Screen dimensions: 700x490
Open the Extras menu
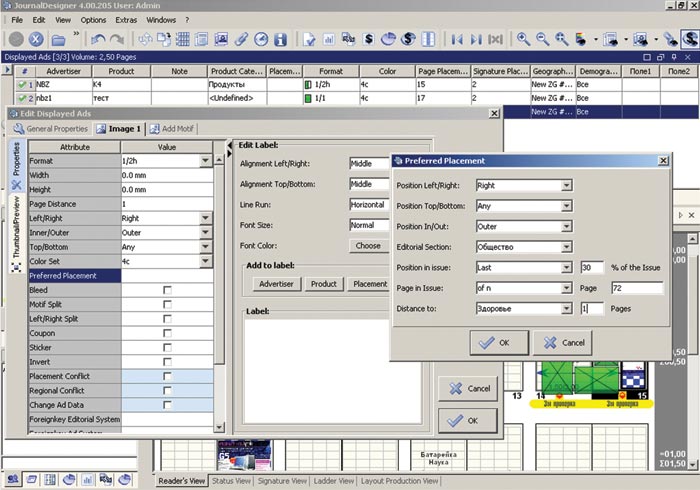(x=126, y=20)
